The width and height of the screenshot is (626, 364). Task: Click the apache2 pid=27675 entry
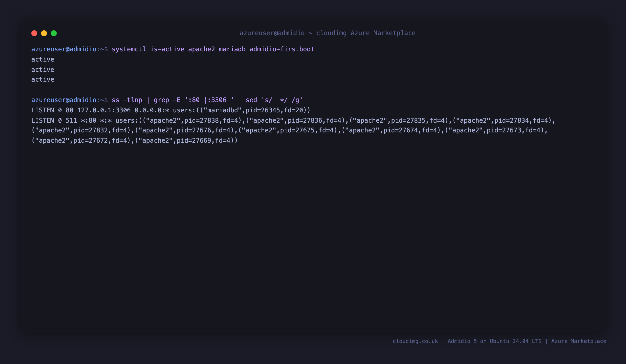point(288,130)
